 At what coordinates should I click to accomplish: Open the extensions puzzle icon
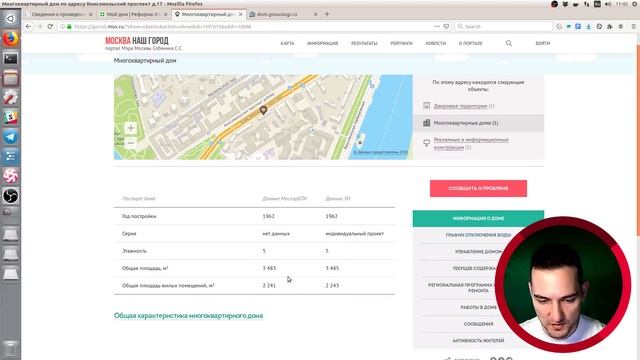click(x=610, y=26)
